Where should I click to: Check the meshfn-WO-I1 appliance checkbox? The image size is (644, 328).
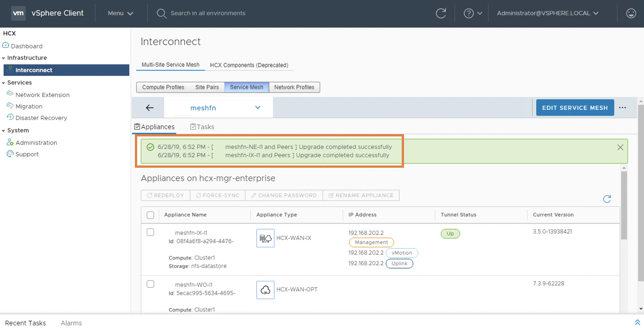(151, 284)
